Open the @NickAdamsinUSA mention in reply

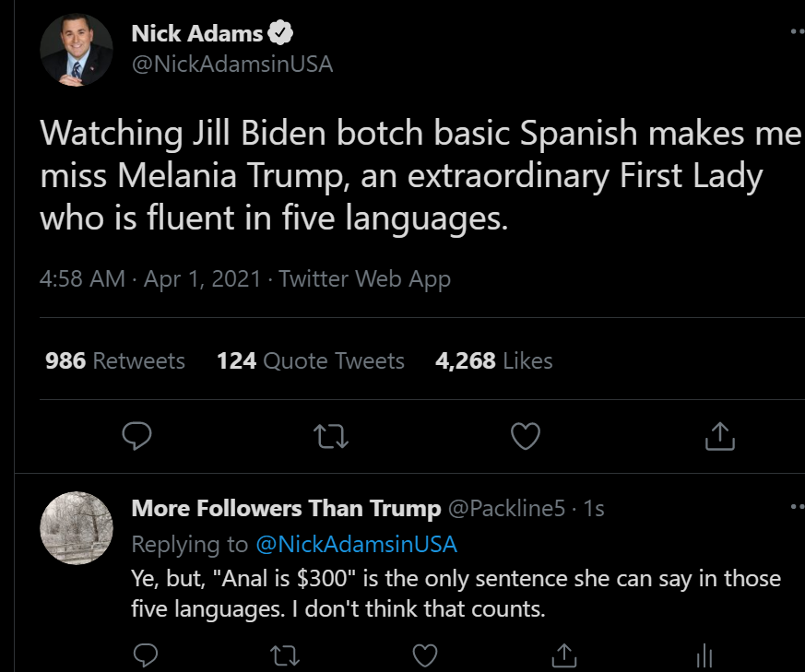pos(356,544)
